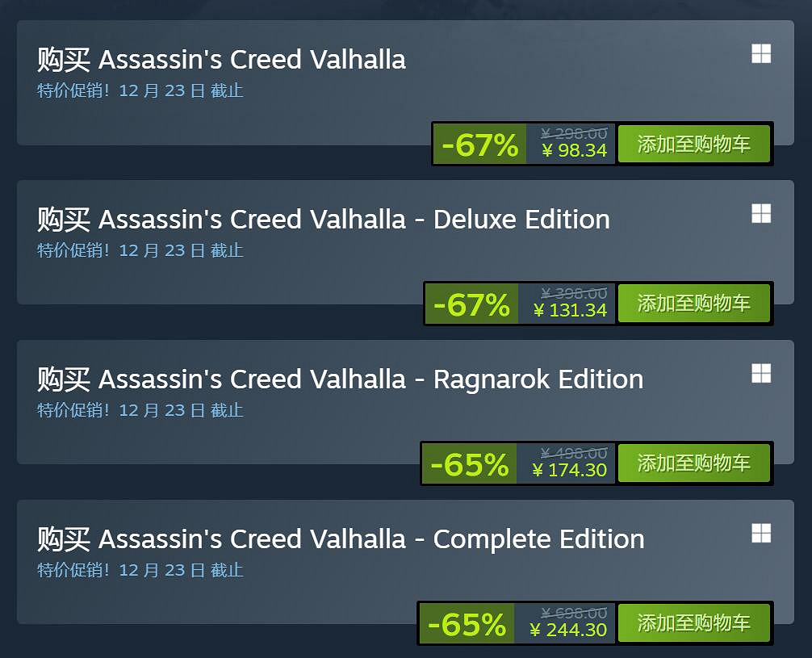Click Windows platform icon for Deluxe Edition
The image size is (812, 658).
(x=760, y=214)
